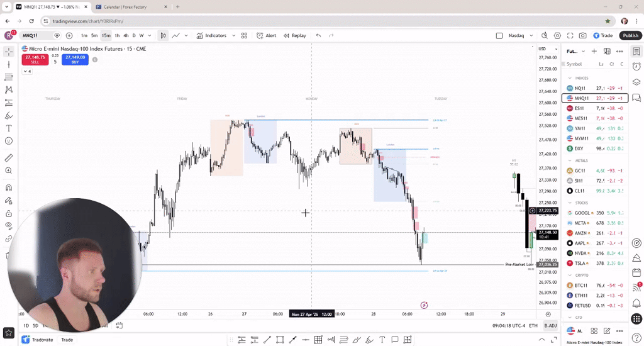Toggle magnet mode for drawings

9,188
